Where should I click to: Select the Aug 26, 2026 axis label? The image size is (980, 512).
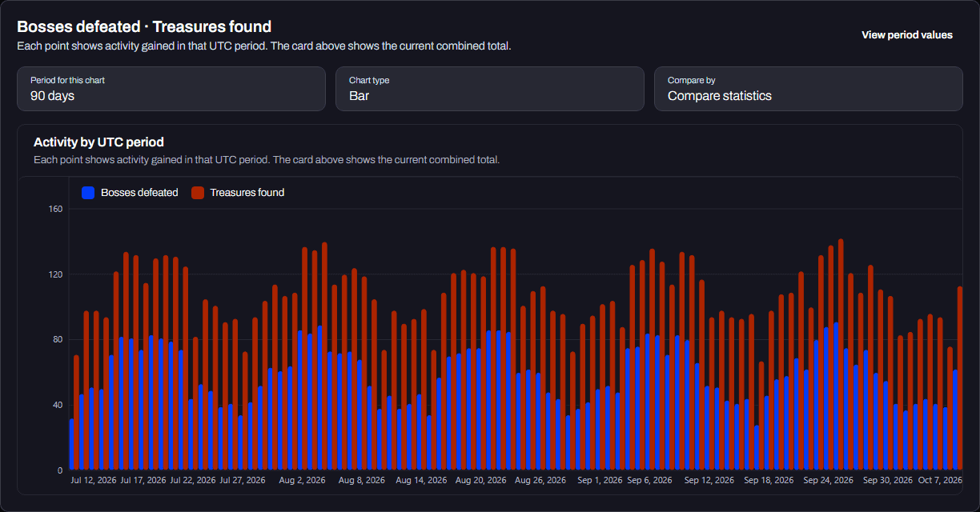[x=540, y=481]
